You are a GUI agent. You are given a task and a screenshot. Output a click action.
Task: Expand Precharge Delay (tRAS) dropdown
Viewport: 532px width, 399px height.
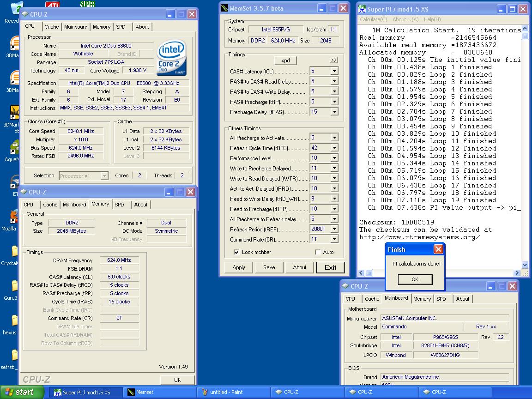334,112
